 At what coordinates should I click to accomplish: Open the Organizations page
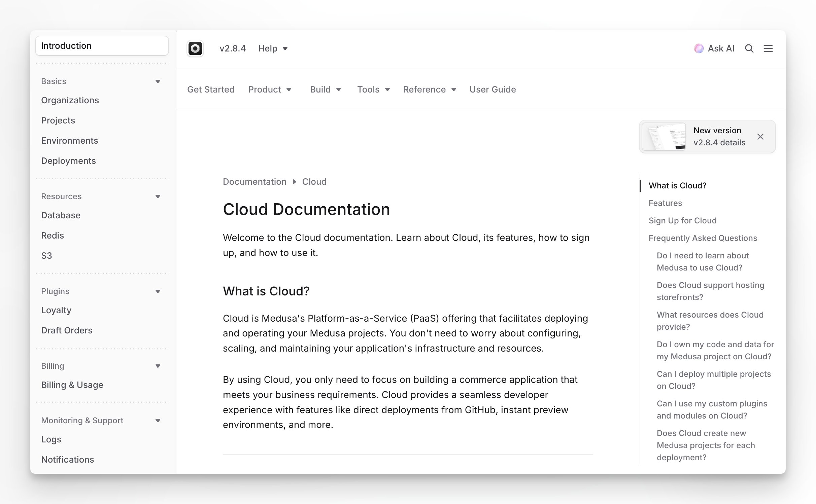click(x=70, y=100)
